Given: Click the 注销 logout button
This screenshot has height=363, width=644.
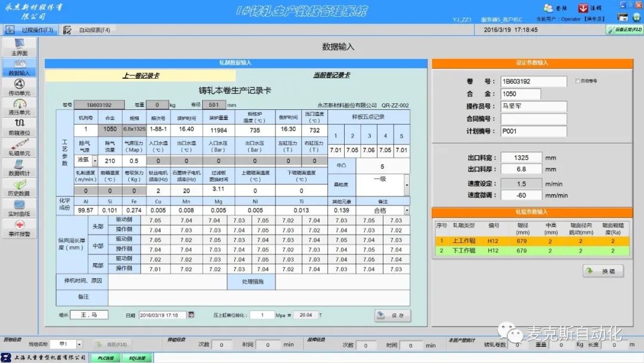Looking at the screenshot, I should coord(590,8).
